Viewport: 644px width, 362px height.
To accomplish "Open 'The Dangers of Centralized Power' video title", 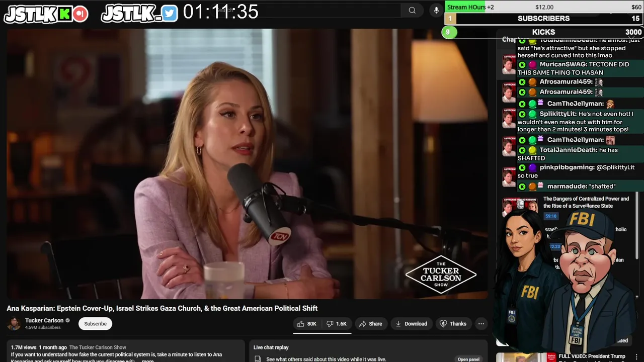I will coord(586,202).
